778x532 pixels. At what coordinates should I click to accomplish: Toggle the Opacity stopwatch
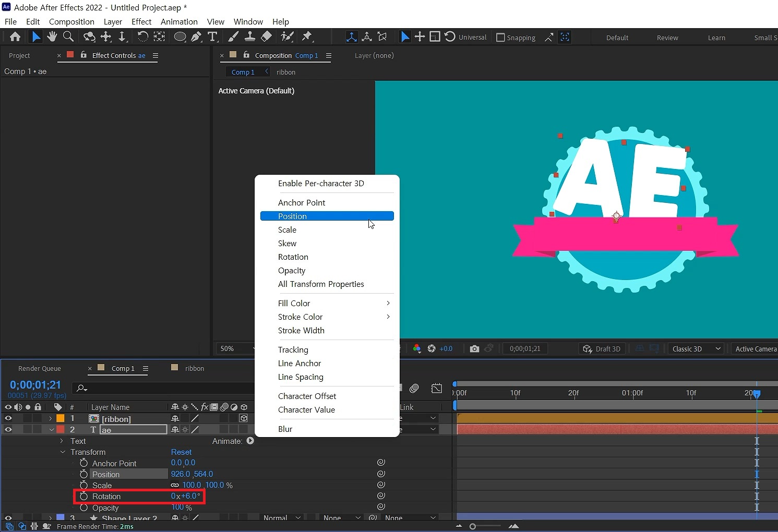[83, 507]
